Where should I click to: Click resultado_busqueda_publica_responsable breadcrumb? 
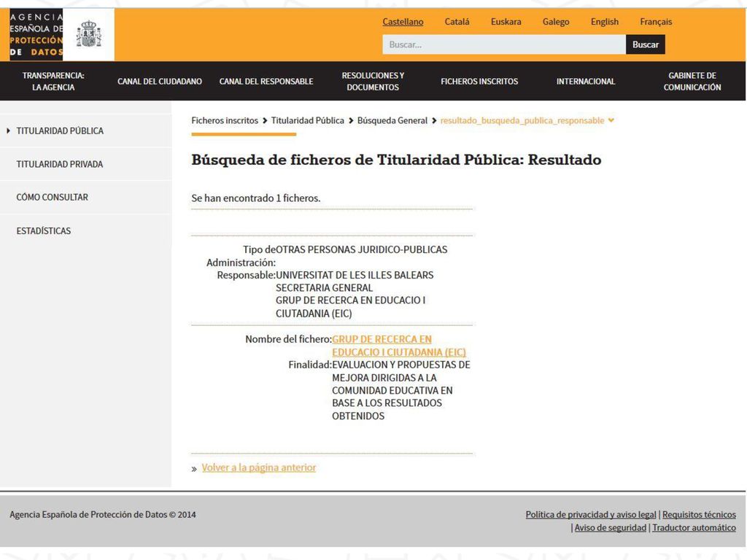tap(522, 120)
